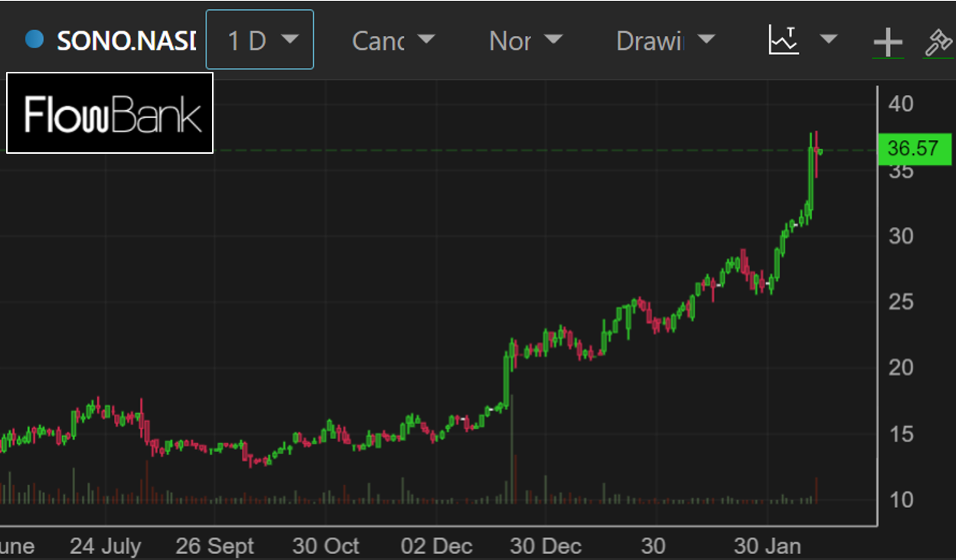Click the tall green candle at the chart peak
The image size is (956, 560).
[x=811, y=176]
